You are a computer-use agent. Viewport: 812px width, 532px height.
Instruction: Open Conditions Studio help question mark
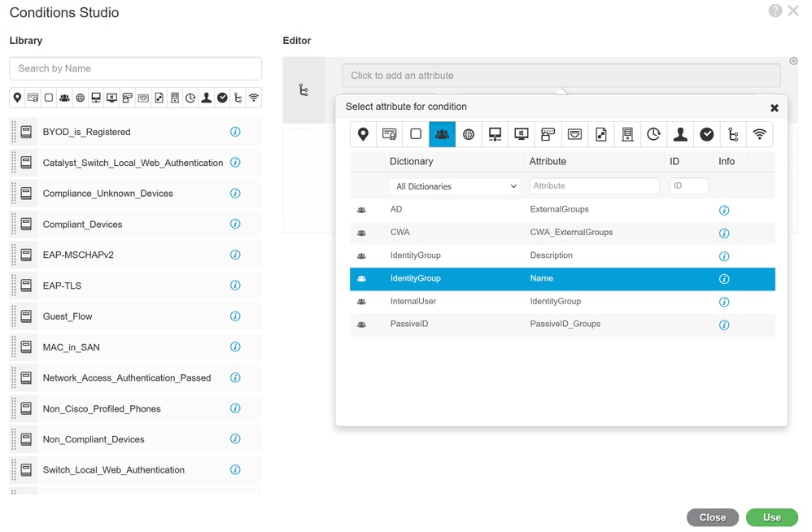coord(775,11)
